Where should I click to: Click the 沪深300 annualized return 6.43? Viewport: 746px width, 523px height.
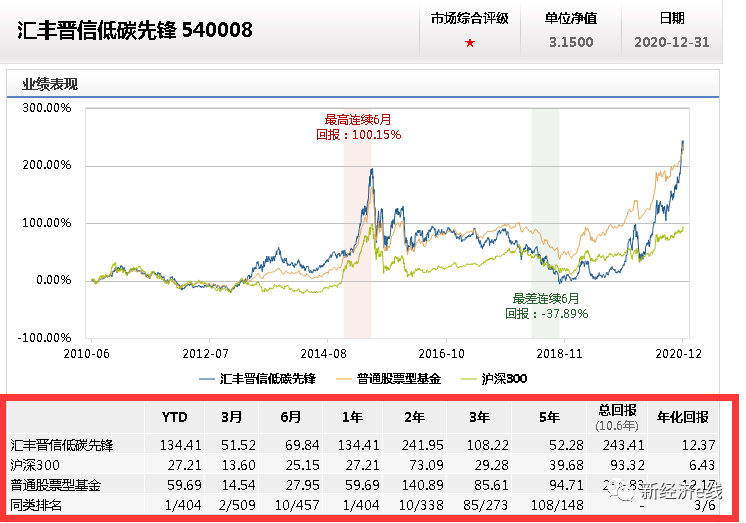(701, 465)
